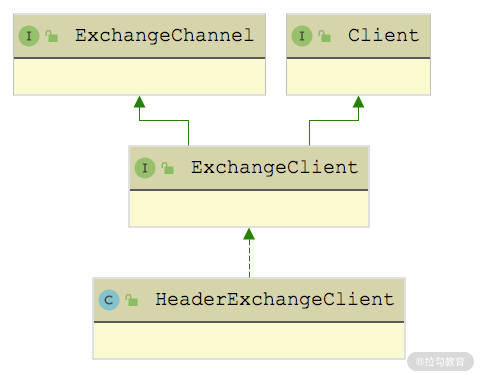Select the HeaderExchangeClient class label
Screen dimensions: 480x377
click(275, 299)
